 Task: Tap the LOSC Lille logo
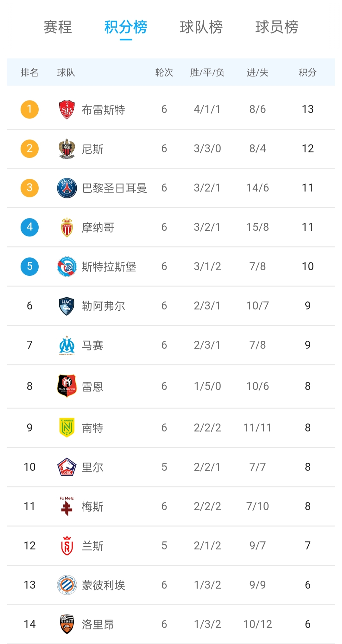[67, 467]
